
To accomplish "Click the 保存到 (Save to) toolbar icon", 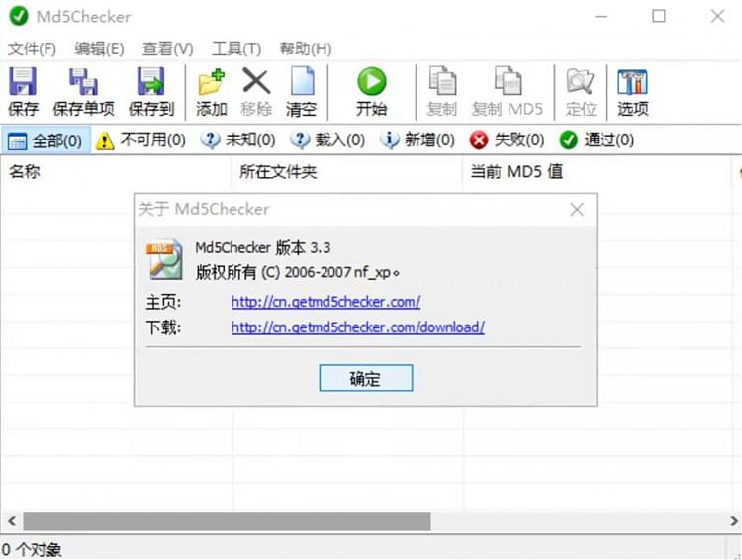I will [x=151, y=81].
